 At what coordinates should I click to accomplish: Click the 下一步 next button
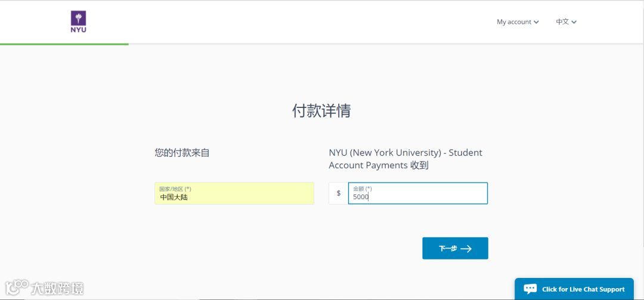tap(455, 248)
